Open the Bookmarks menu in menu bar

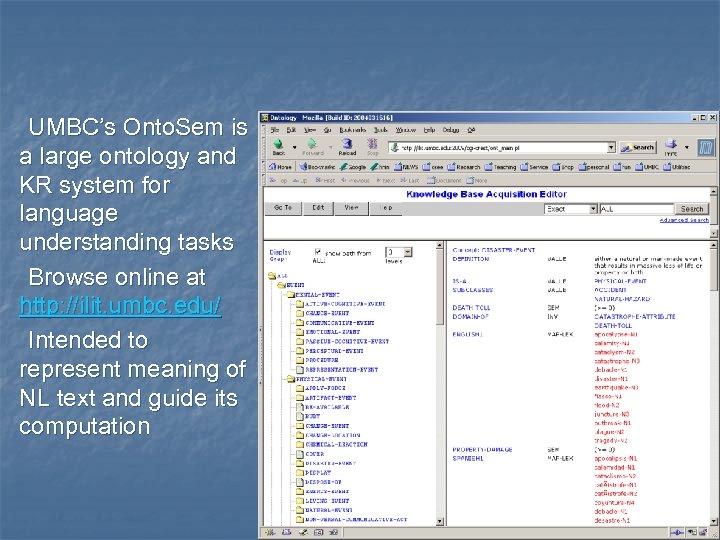[x=353, y=130]
